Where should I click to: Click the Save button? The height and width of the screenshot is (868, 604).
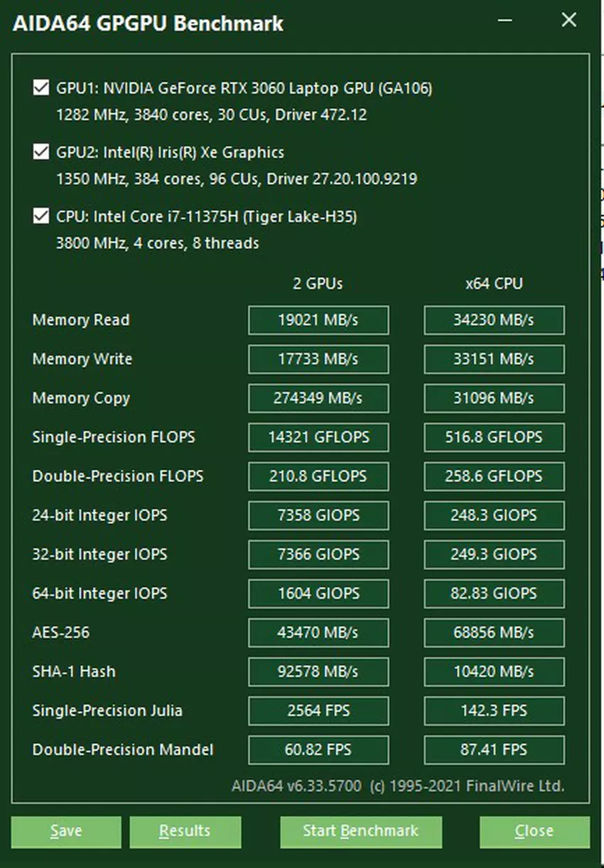[x=66, y=831]
